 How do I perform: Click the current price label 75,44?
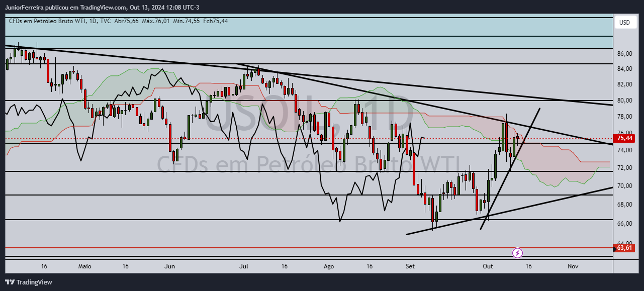click(624, 138)
